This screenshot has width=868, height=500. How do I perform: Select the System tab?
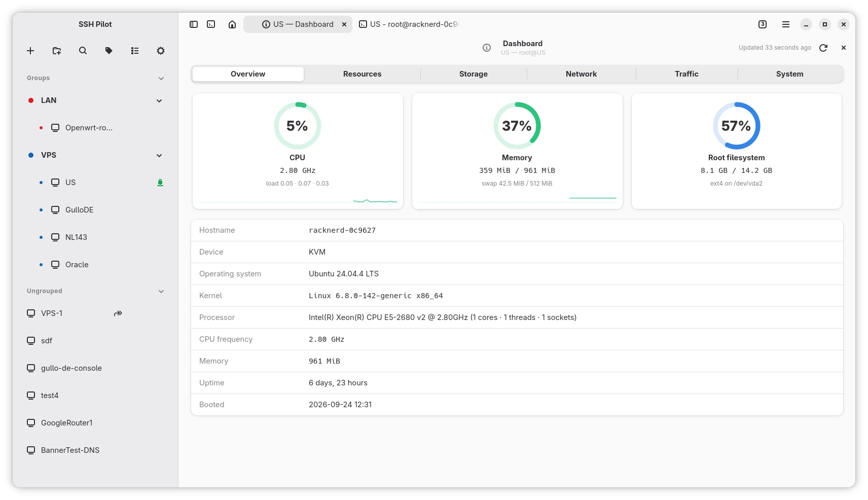pyautogui.click(x=789, y=74)
